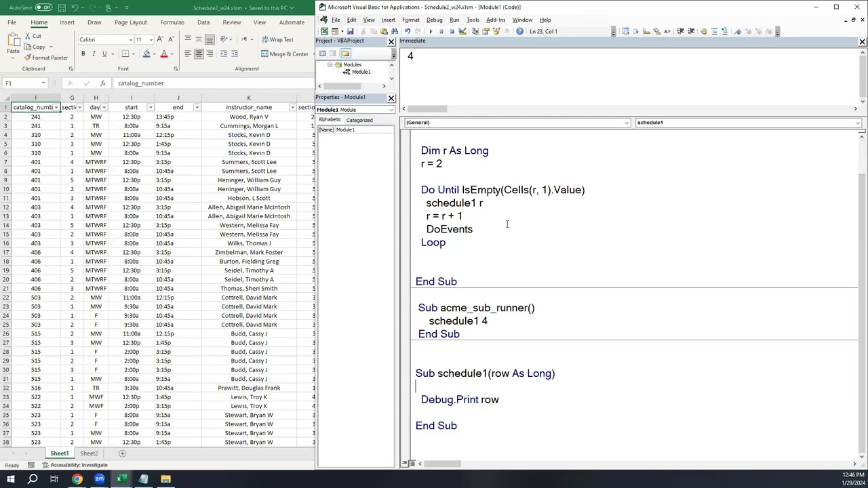Click the Font Color red A swatch
The width and height of the screenshot is (868, 488).
coord(163,54)
